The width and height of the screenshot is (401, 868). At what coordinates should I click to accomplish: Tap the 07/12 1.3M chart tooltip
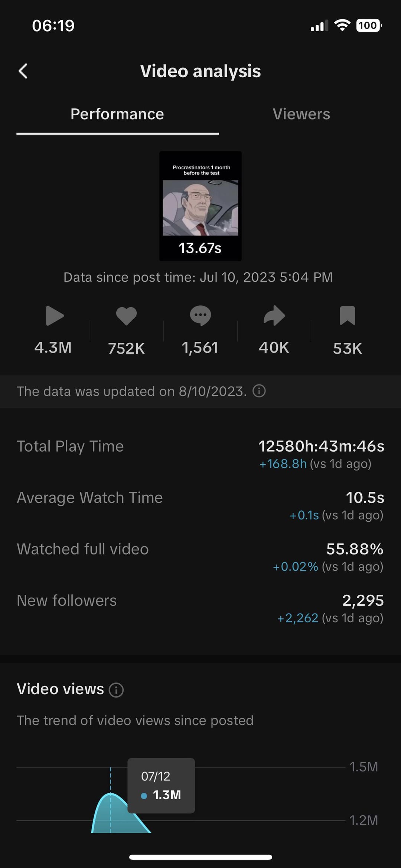click(161, 786)
